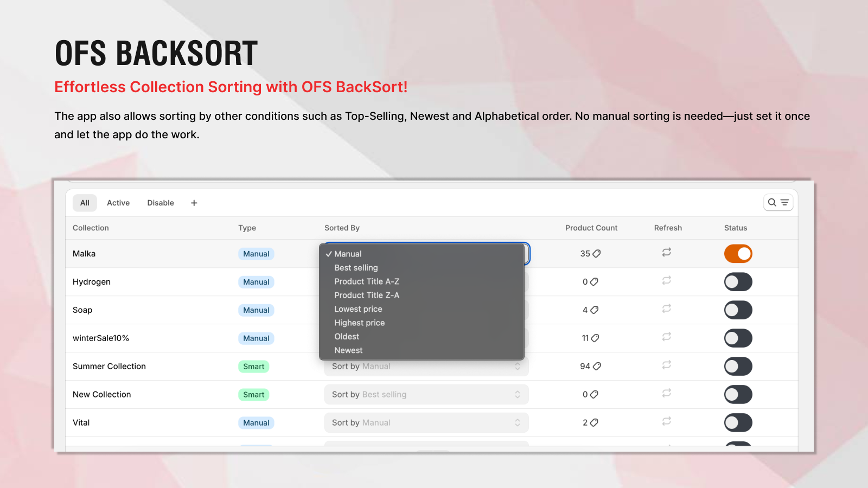Turn on the Summer Collection status toggle

click(x=738, y=366)
